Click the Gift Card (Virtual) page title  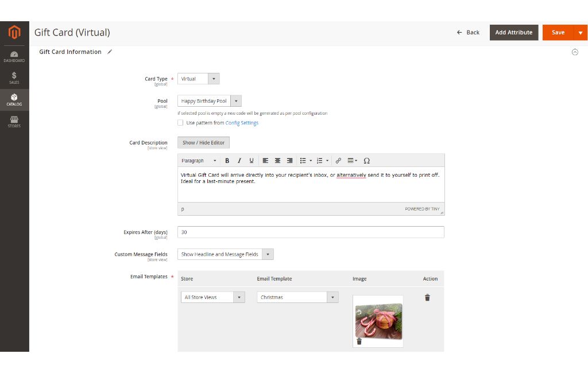72,32
